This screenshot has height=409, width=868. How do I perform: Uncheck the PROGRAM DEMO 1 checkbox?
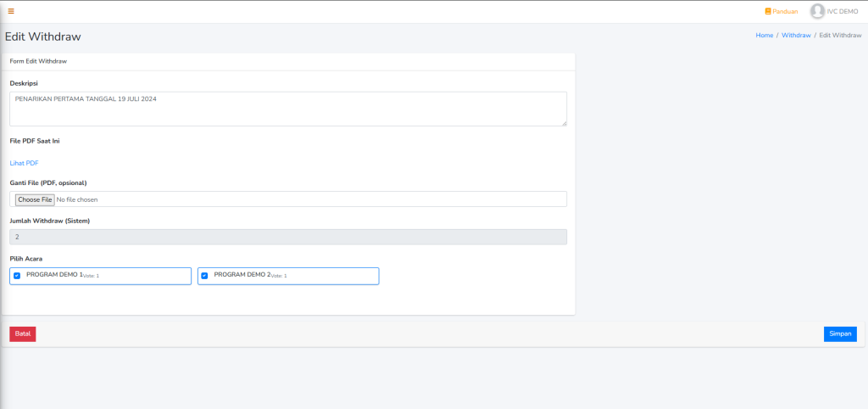[x=17, y=276]
